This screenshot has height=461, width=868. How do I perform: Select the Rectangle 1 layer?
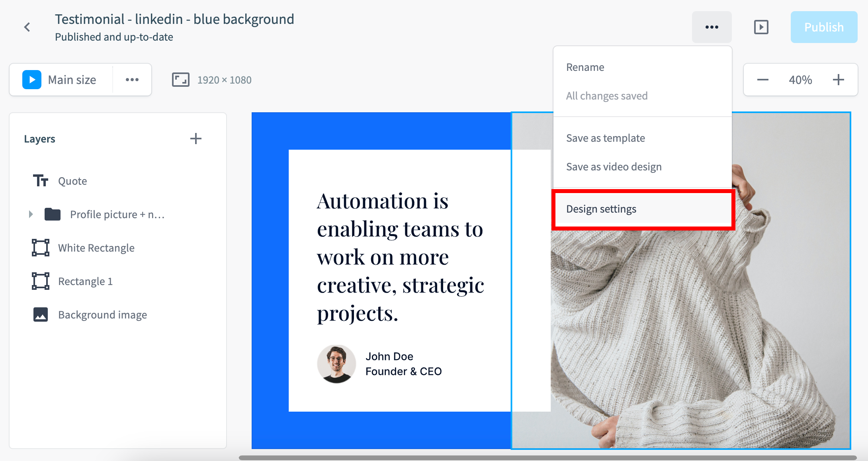click(x=85, y=281)
